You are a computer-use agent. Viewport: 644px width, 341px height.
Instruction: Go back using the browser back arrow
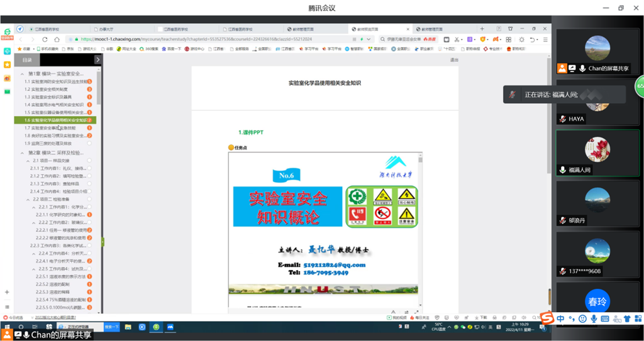21,40
